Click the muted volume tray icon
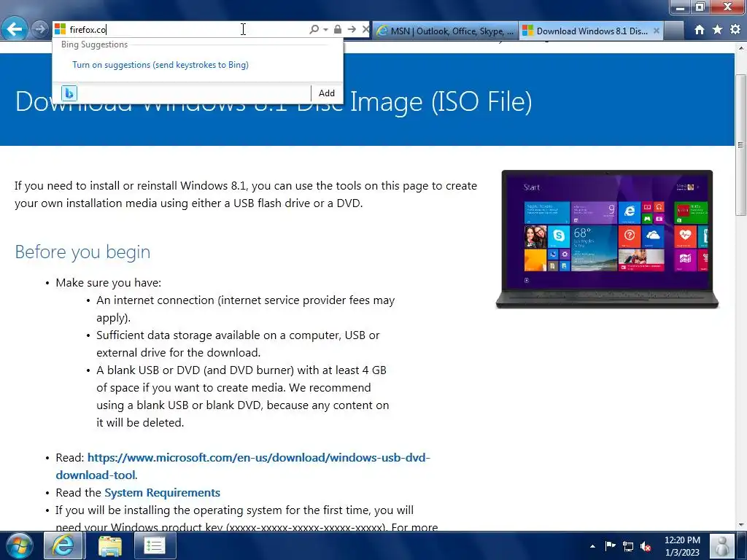Image resolution: width=747 pixels, height=560 pixels. pyautogui.click(x=646, y=546)
